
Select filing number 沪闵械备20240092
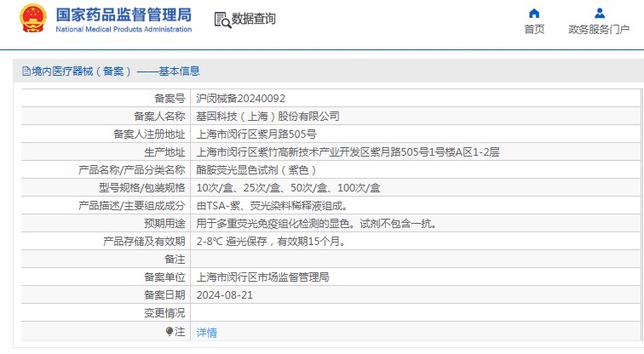[x=241, y=99]
